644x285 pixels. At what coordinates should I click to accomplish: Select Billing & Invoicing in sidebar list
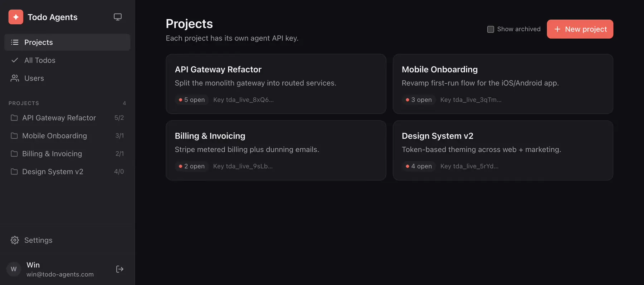(67, 153)
